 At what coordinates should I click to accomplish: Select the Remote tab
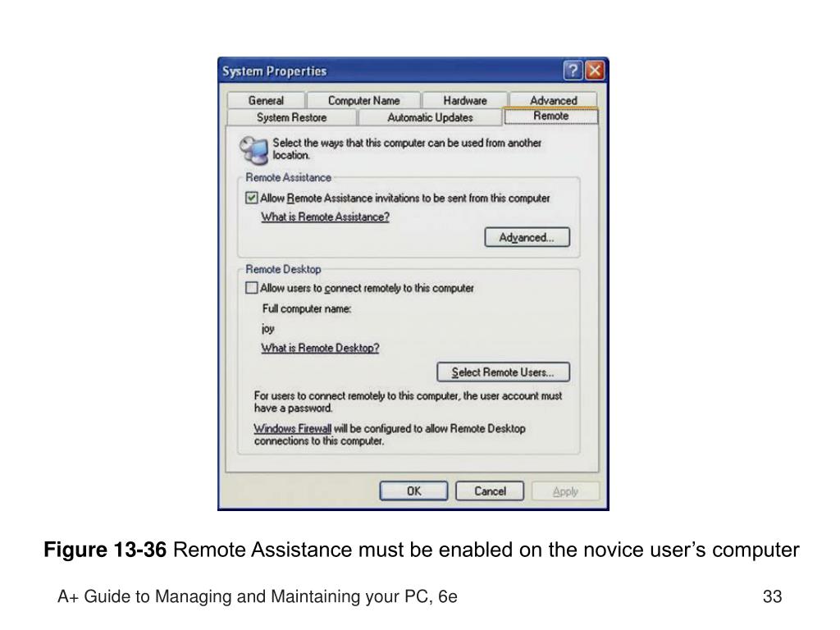(550, 116)
